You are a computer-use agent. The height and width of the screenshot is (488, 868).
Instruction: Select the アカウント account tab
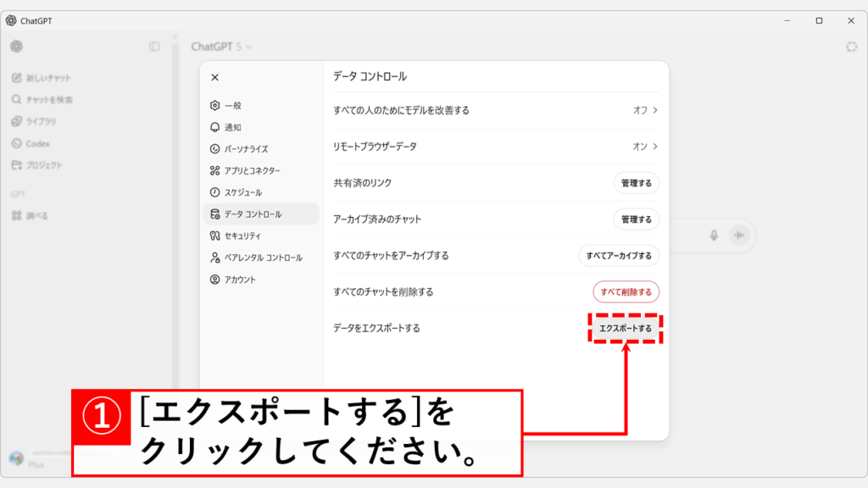[x=240, y=280]
